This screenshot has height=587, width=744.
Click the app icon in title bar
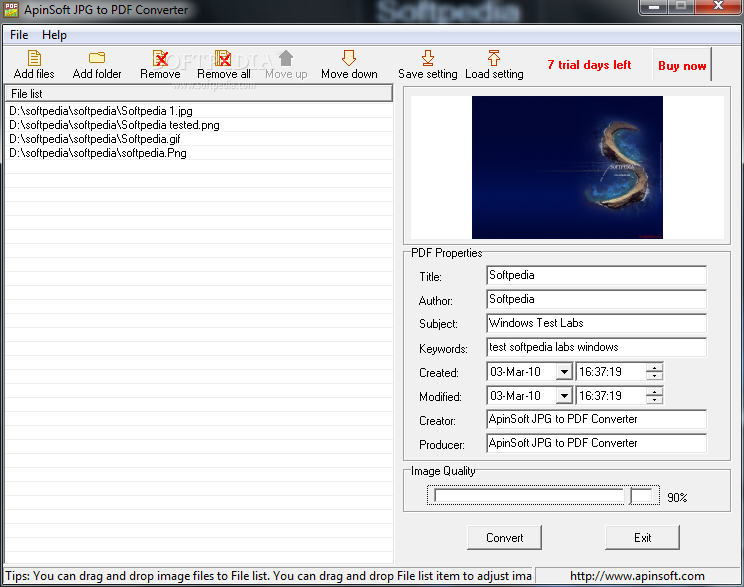(11, 9)
